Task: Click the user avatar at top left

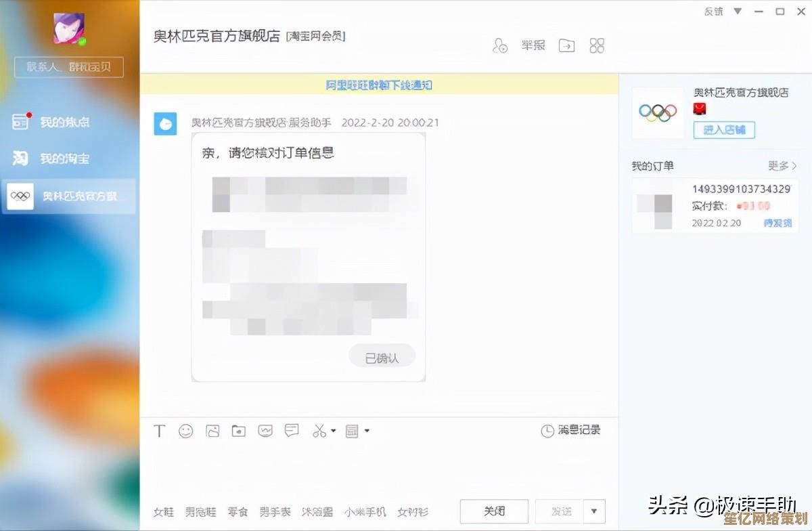Action: tap(70, 29)
